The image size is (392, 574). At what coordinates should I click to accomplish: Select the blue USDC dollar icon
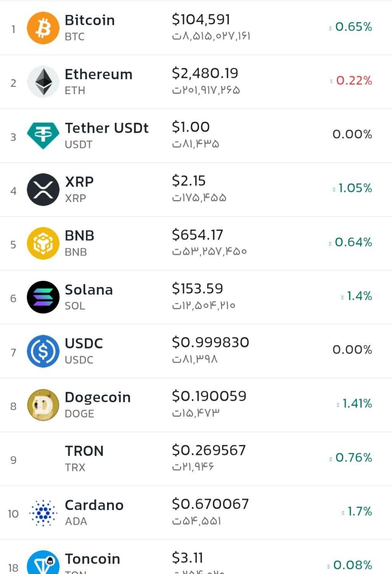(x=43, y=351)
